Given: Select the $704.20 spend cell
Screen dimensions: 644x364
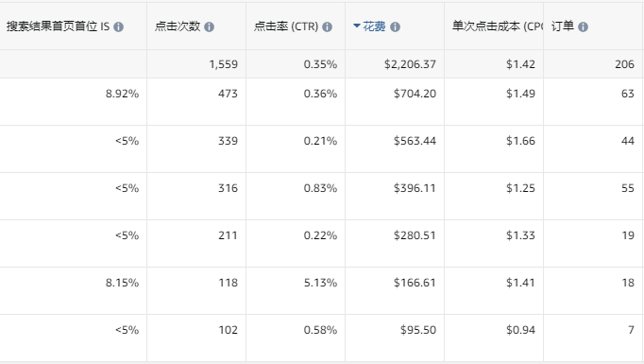Looking at the screenshot, I should click(395, 101).
